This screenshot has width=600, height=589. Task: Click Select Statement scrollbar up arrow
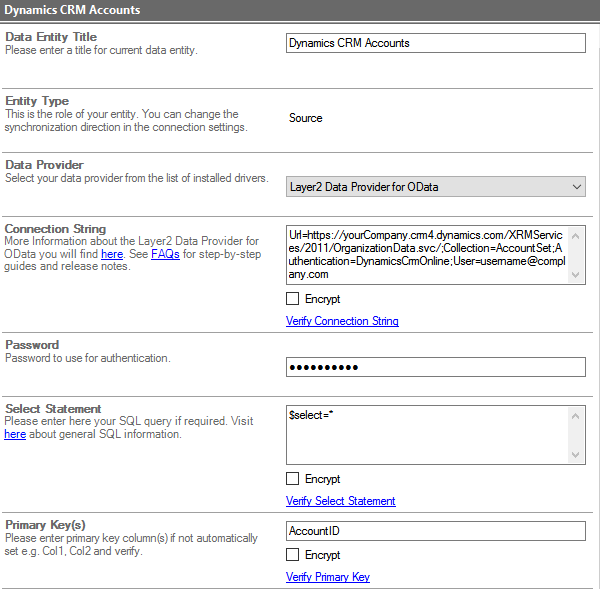[x=576, y=415]
